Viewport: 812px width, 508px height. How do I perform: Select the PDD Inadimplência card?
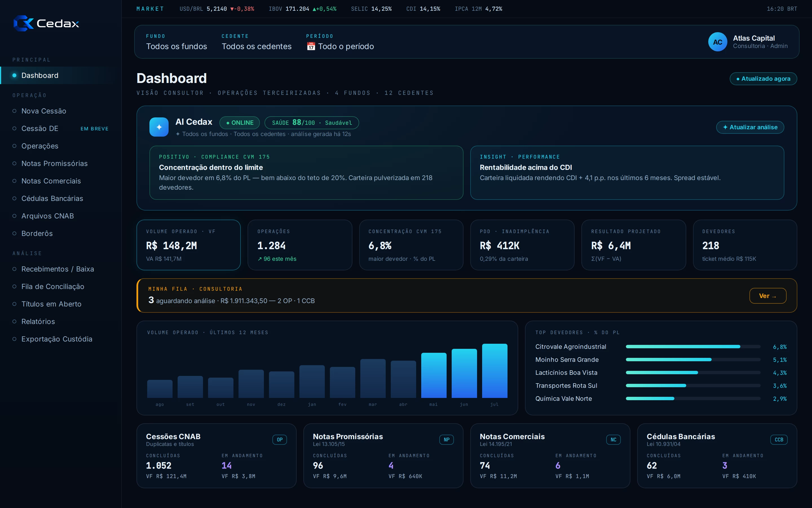point(522,245)
